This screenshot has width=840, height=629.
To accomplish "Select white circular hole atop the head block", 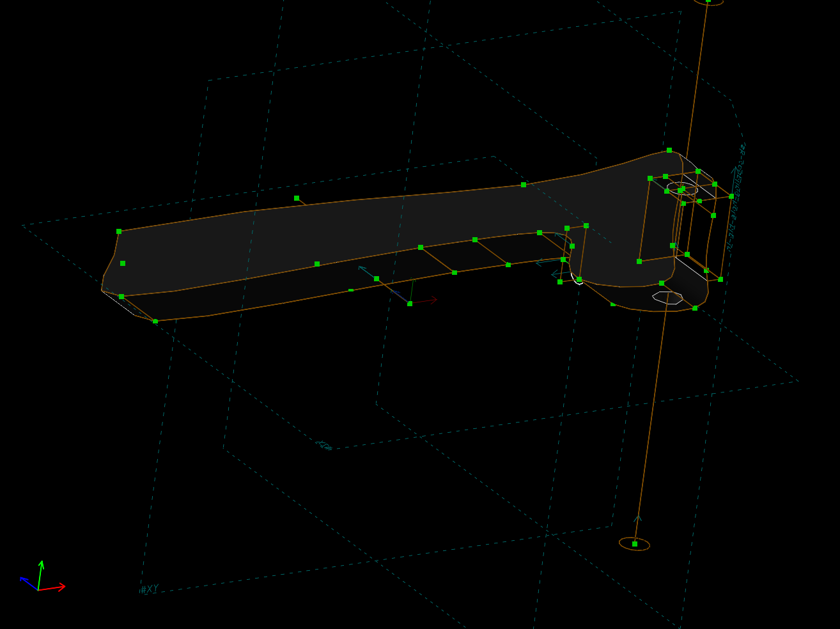I will pyautogui.click(x=682, y=189).
